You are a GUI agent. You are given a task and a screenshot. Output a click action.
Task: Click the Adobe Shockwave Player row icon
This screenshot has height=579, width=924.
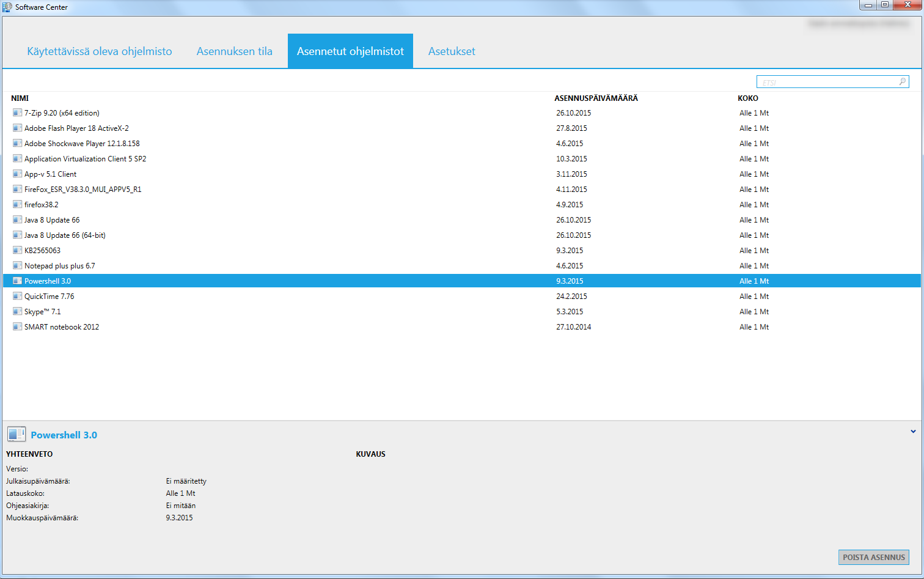click(x=17, y=143)
